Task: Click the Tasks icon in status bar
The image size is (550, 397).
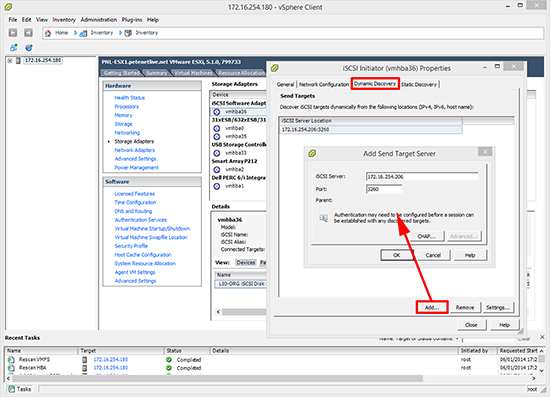Action: tap(12, 389)
